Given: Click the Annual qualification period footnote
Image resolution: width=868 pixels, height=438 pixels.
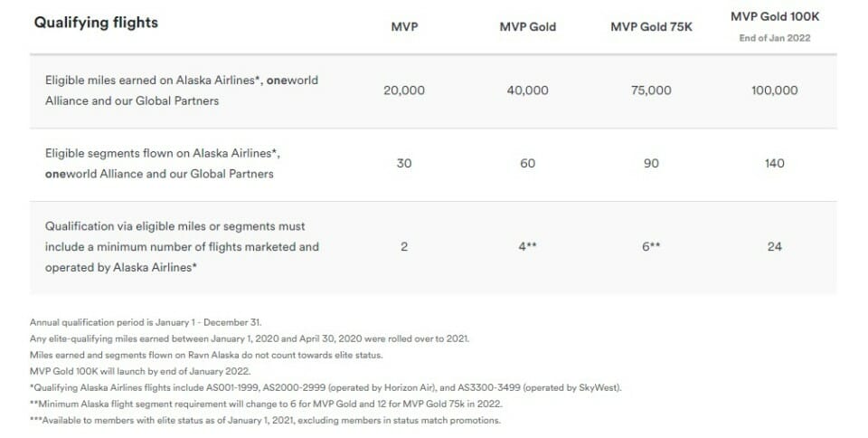Looking at the screenshot, I should 146,322.
